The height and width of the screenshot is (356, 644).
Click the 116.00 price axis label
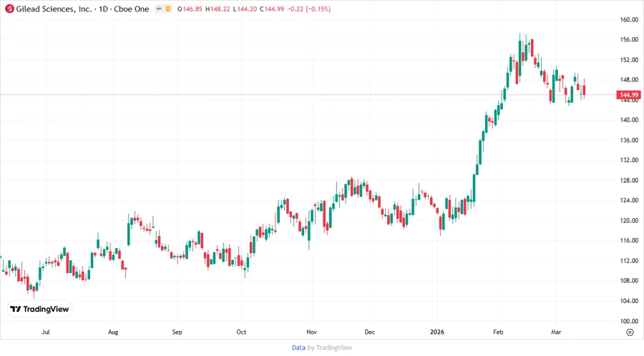[x=629, y=241]
